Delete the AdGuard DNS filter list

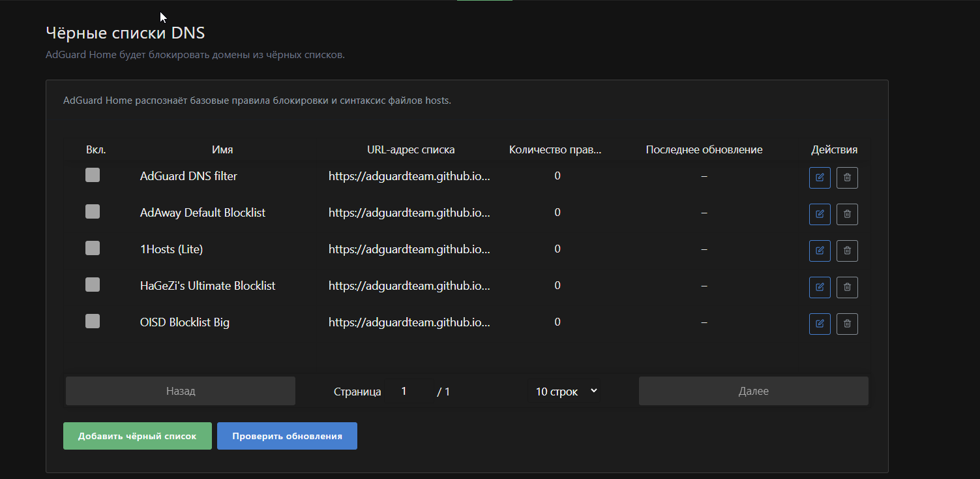tap(847, 178)
